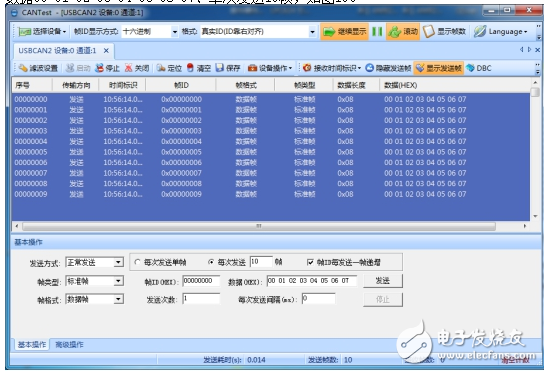Viewport: 544px width, 372px height.
Task: Click the 序号 column header
Action: 32,85
